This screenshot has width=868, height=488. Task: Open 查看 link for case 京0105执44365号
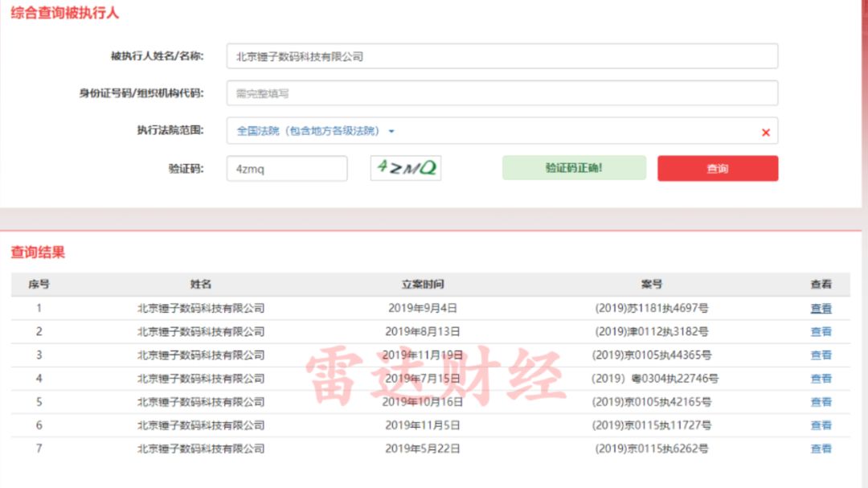(821, 355)
